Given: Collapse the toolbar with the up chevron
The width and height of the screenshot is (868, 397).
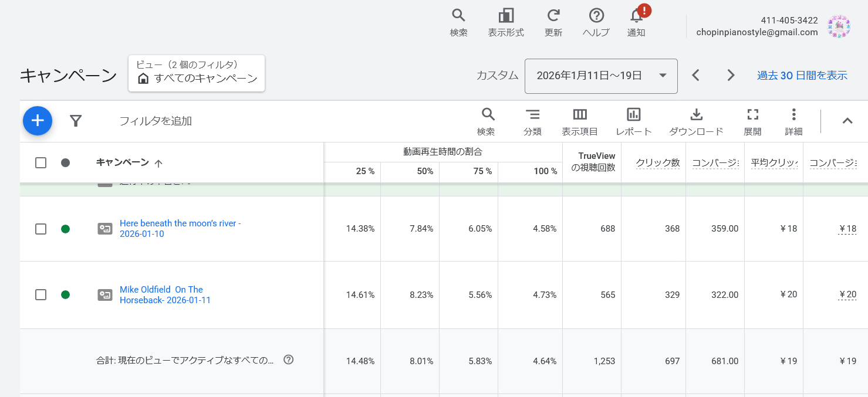Looking at the screenshot, I should [x=847, y=121].
